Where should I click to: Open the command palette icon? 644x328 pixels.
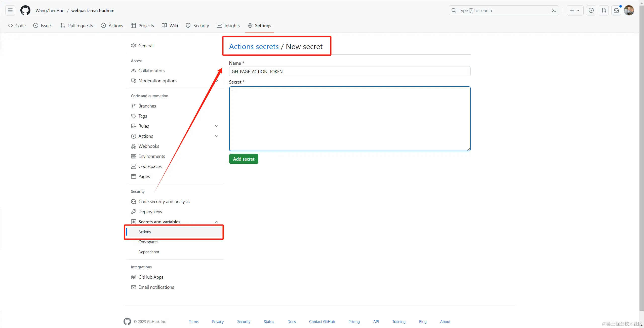(x=554, y=10)
